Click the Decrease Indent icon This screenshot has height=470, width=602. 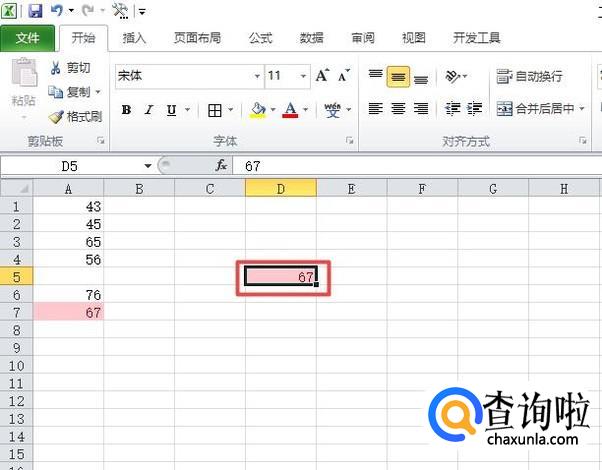coord(452,109)
